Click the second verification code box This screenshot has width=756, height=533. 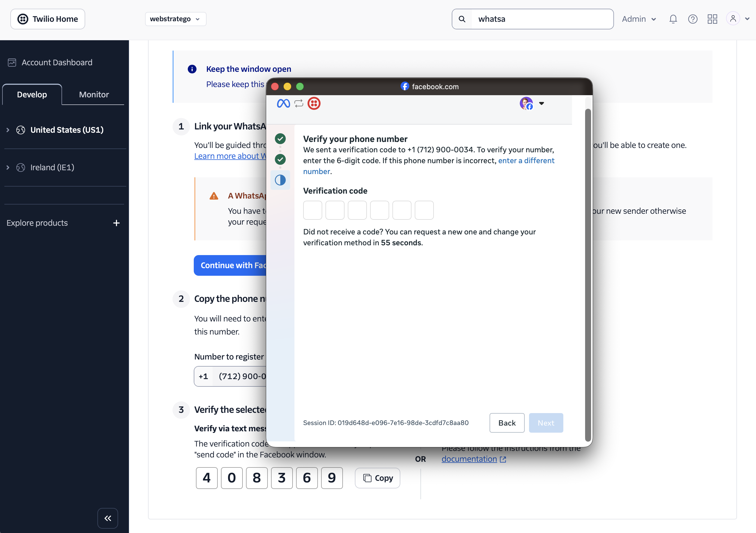pos(335,210)
